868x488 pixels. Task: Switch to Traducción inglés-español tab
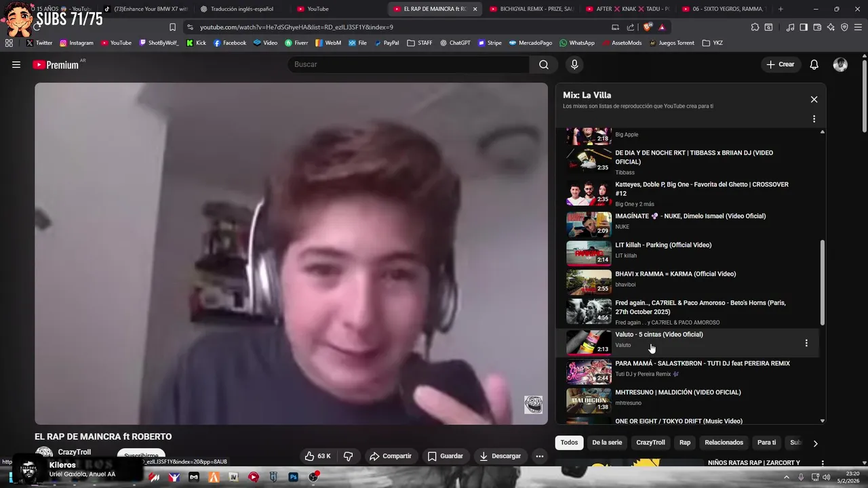(x=242, y=9)
